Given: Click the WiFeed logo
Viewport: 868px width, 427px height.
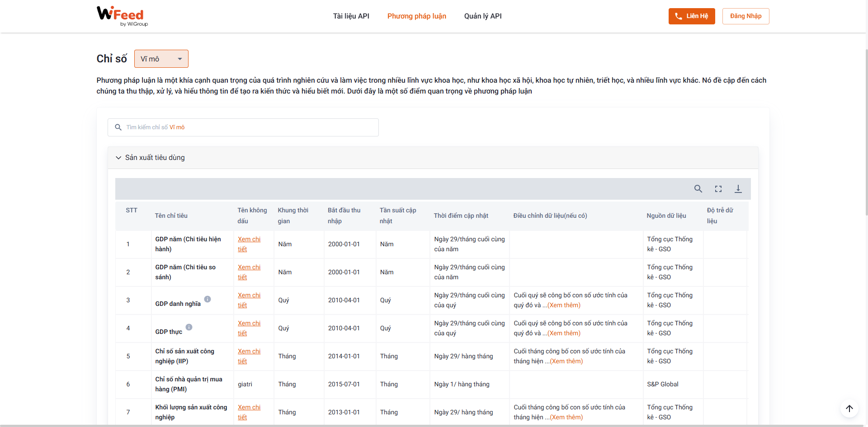Looking at the screenshot, I should coord(122,16).
